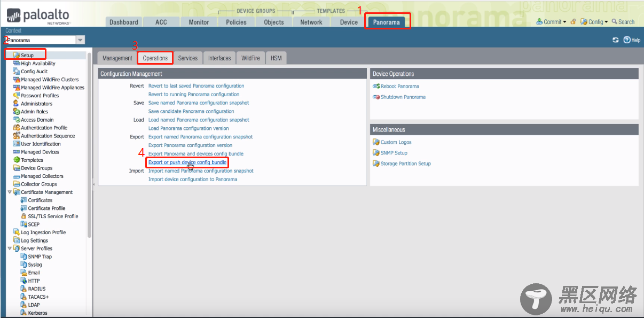Open the Commit dropdown menu
Image resolution: width=644 pixels, height=318 pixels.
coord(552,22)
